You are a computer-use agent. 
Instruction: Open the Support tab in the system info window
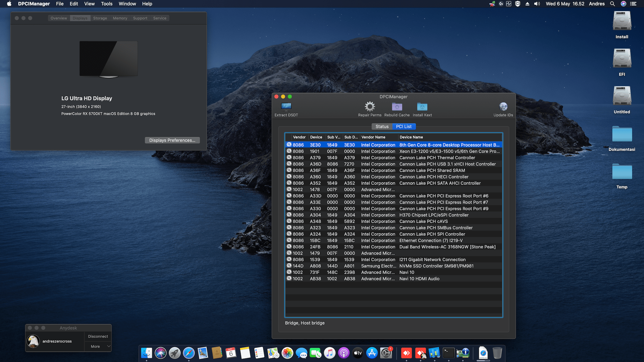point(140,18)
